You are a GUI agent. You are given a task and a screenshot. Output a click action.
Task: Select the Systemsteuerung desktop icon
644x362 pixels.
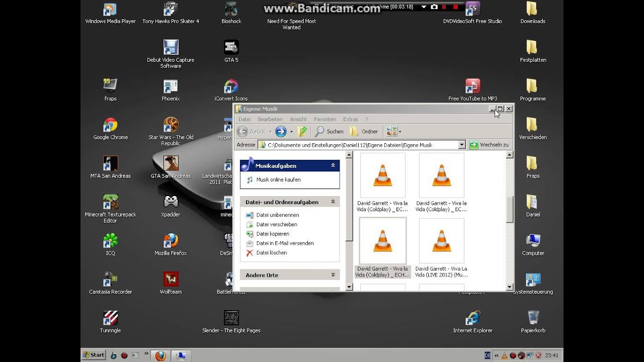533,284
